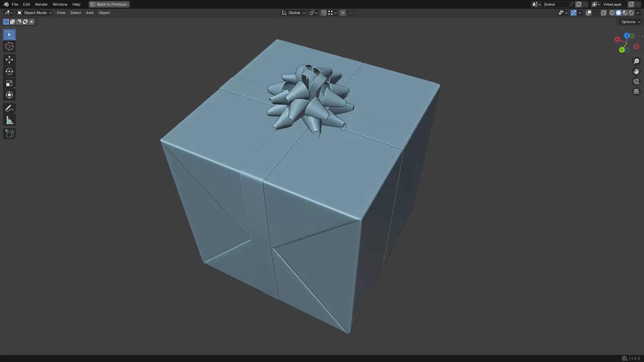Click the Pan view hand icon
The width and height of the screenshot is (644, 362).
(636, 71)
